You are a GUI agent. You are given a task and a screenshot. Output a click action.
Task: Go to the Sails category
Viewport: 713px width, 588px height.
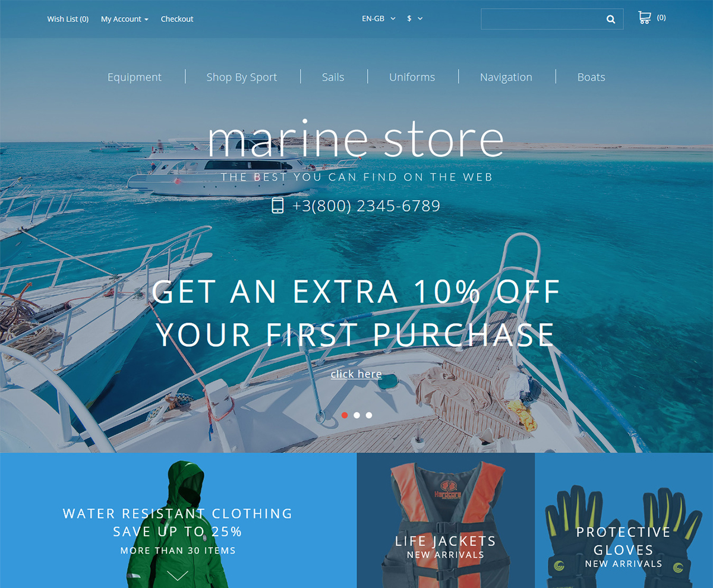pyautogui.click(x=333, y=77)
